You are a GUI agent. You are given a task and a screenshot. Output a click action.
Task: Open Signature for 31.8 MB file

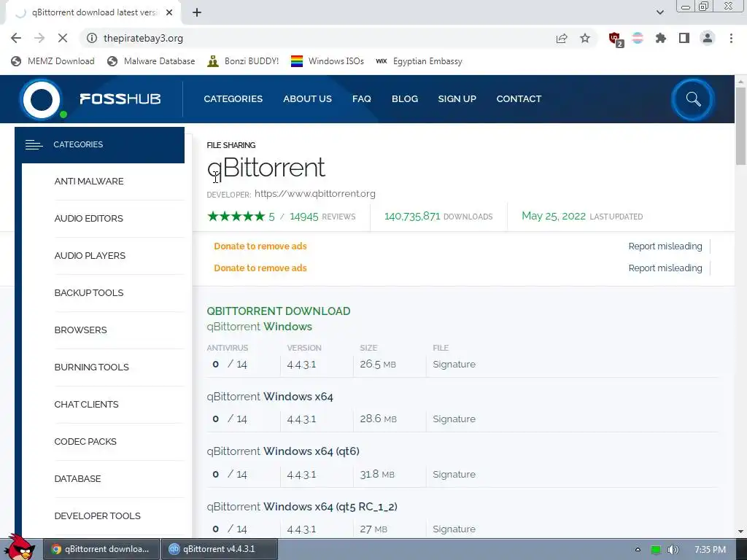[x=454, y=474]
